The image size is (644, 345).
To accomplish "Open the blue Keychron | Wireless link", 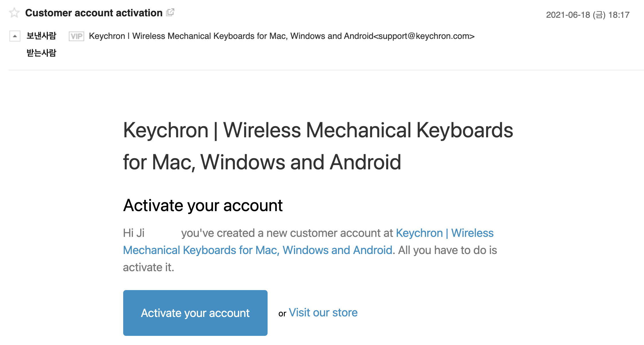I will coord(445,233).
